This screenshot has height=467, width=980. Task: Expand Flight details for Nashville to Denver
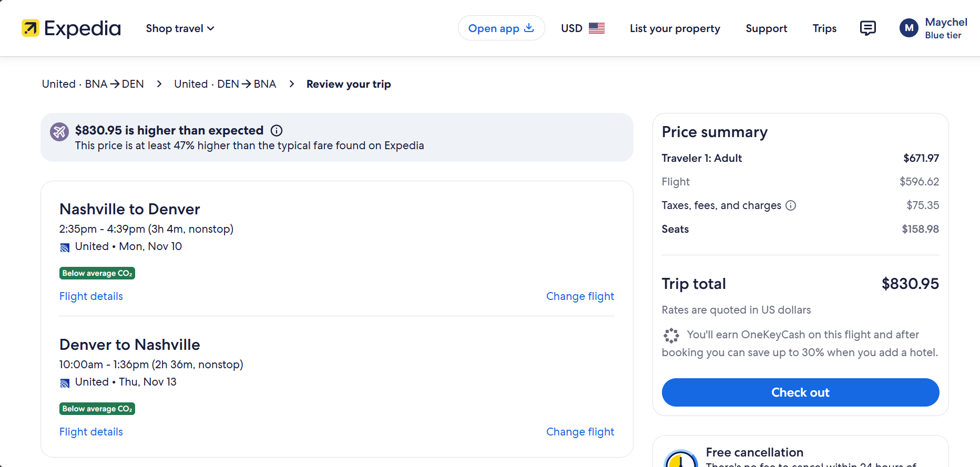point(91,296)
